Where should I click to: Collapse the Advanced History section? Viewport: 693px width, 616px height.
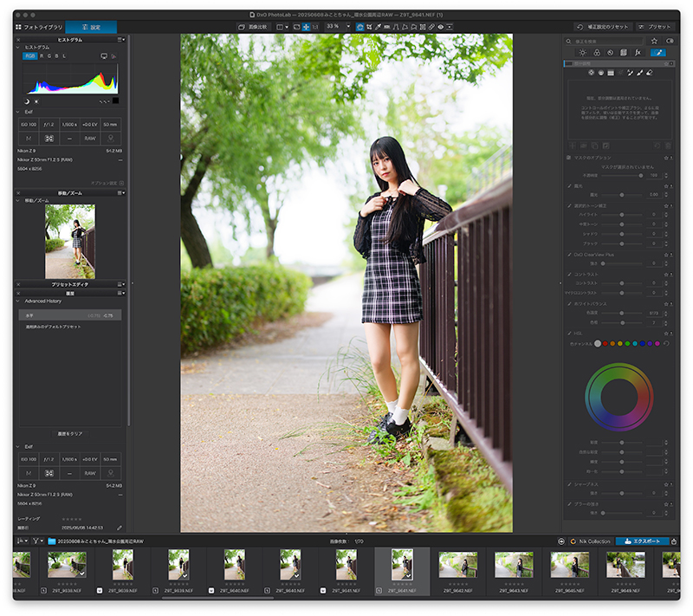(18, 301)
